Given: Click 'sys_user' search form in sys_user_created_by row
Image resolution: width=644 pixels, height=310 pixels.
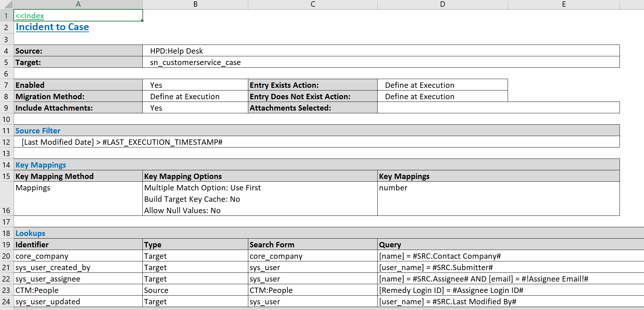Looking at the screenshot, I should pyautogui.click(x=313, y=267).
